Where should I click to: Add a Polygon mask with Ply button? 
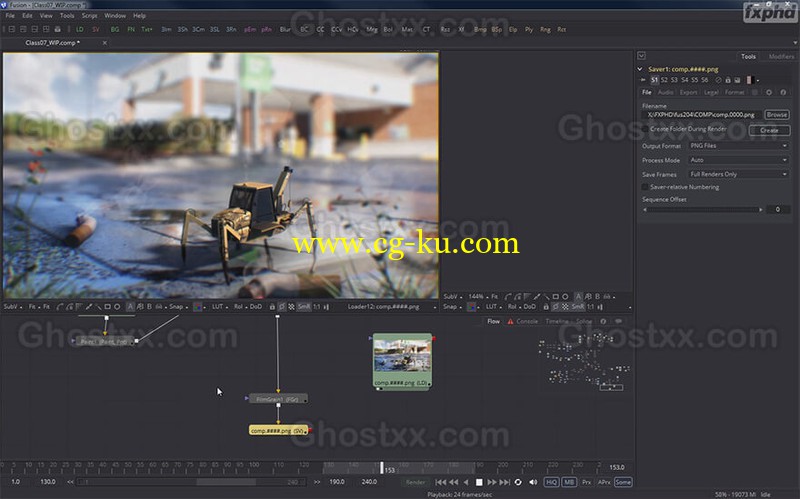[529, 30]
